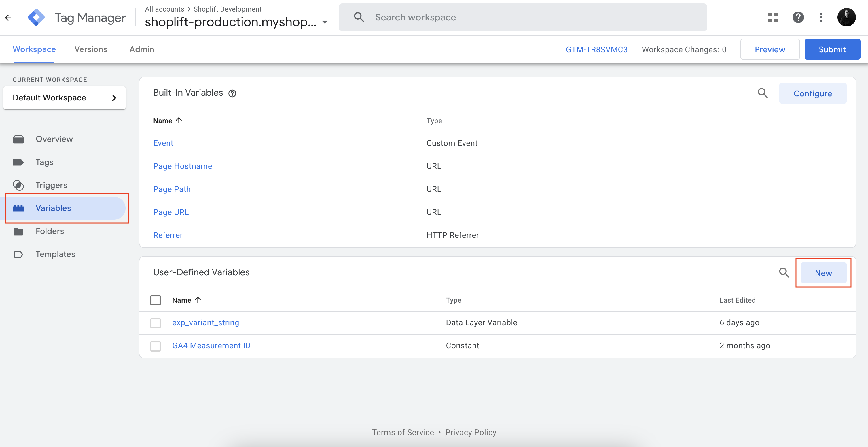Expand Default Workspace selector chevron
868x447 pixels.
(x=114, y=98)
